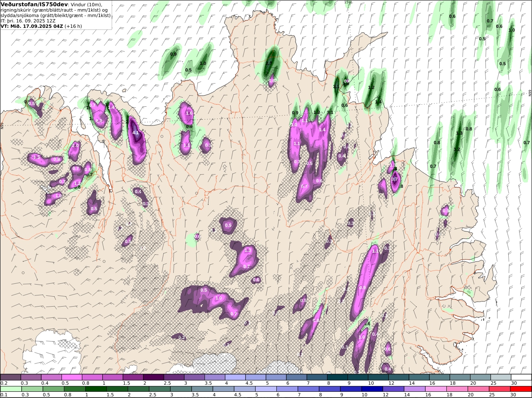Click the snow legend swatch starting at 0.2

click(10, 377)
